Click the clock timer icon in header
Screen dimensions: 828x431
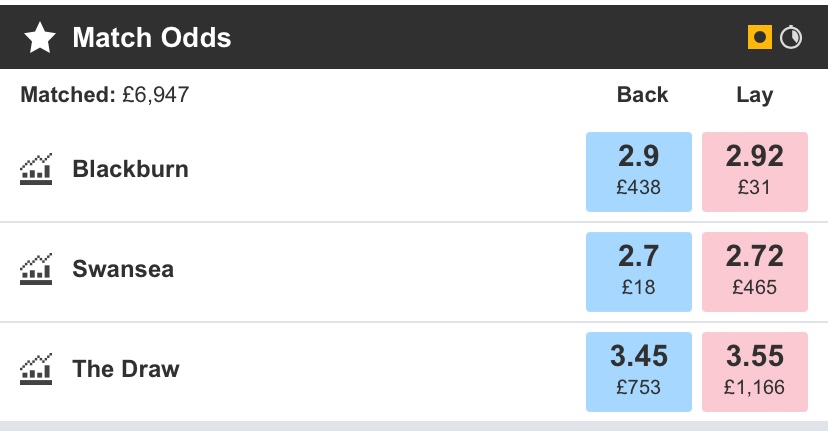(x=791, y=38)
